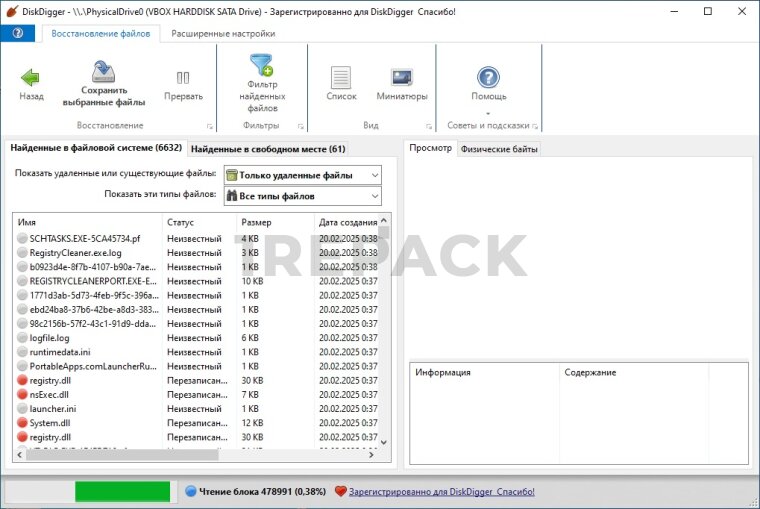This screenshot has width=760, height=509.
Task: Click Save selected files (Сохранить выбранные файлы) icon
Action: coord(103,72)
